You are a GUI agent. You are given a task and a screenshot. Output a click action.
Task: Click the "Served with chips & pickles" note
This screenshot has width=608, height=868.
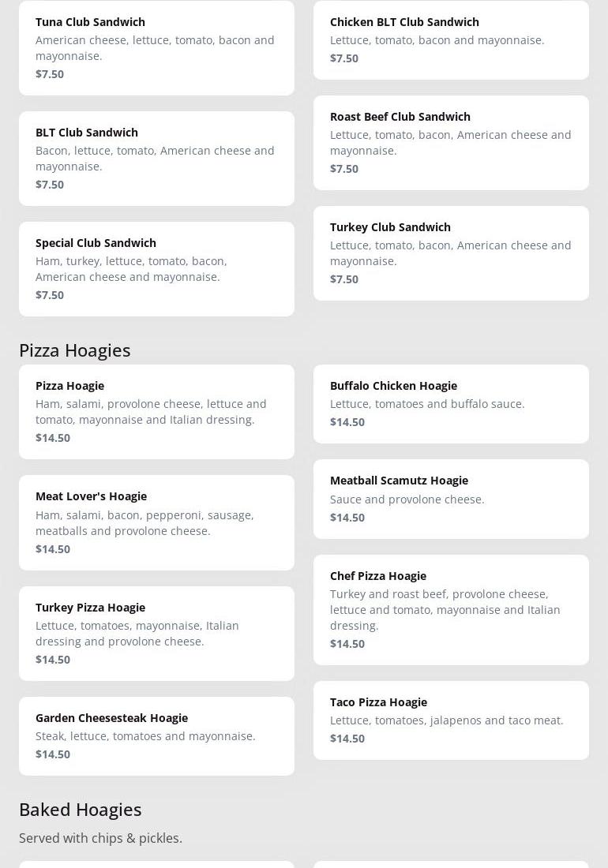[x=100, y=838]
